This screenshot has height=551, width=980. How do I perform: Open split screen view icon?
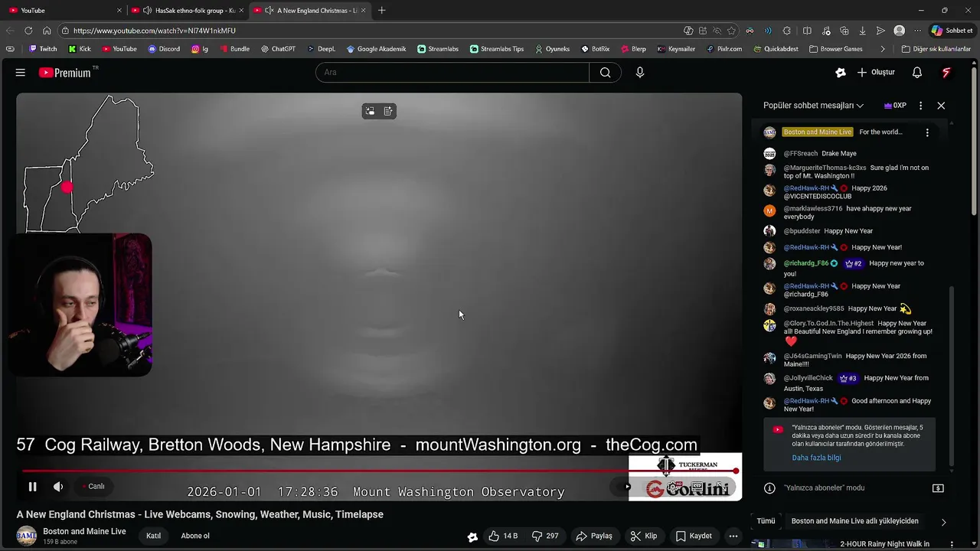[807, 31]
